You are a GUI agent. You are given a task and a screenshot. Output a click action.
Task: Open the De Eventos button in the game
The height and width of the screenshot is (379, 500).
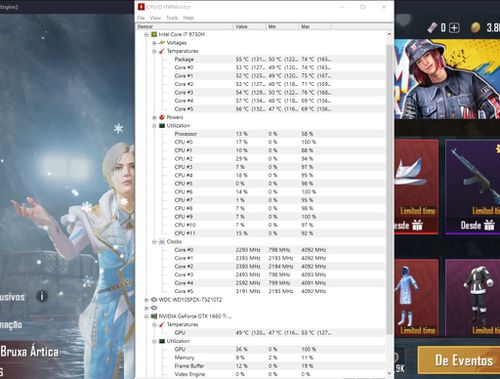point(459,360)
